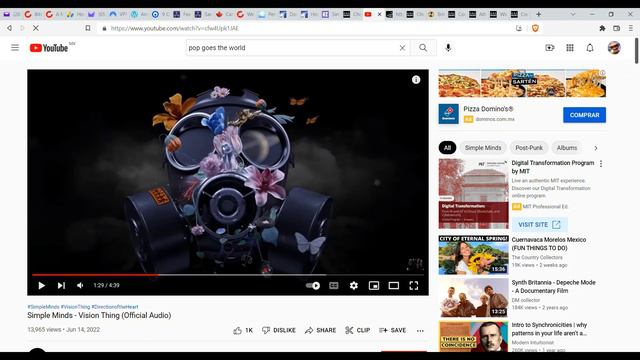Skip to the next video

tap(61, 285)
